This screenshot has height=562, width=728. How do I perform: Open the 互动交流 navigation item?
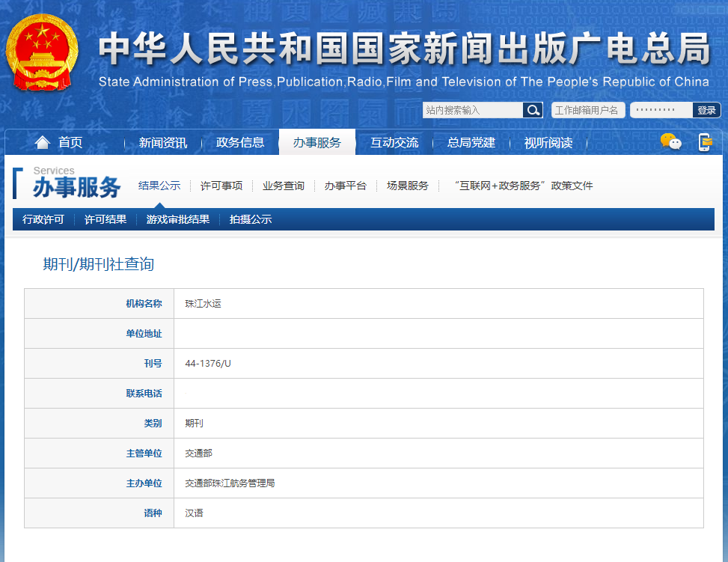click(x=394, y=143)
